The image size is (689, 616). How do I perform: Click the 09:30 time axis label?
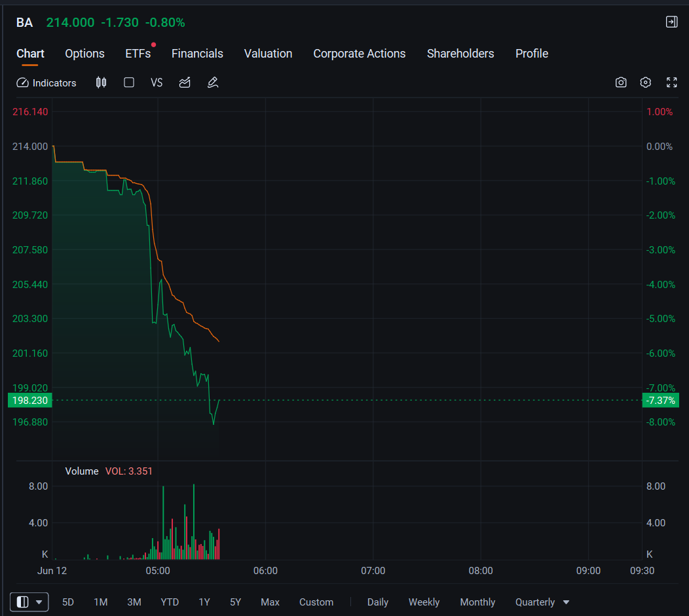coord(642,571)
